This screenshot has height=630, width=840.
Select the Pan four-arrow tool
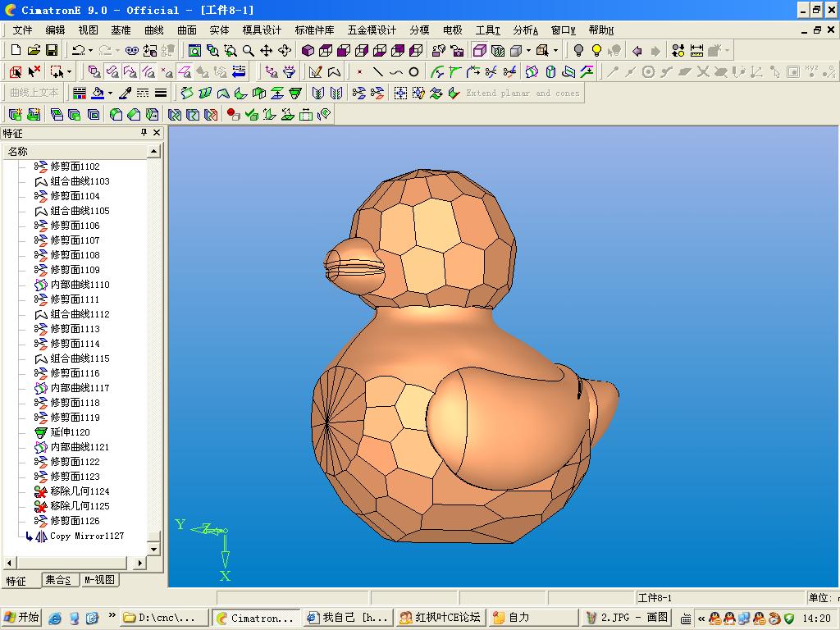click(x=267, y=50)
